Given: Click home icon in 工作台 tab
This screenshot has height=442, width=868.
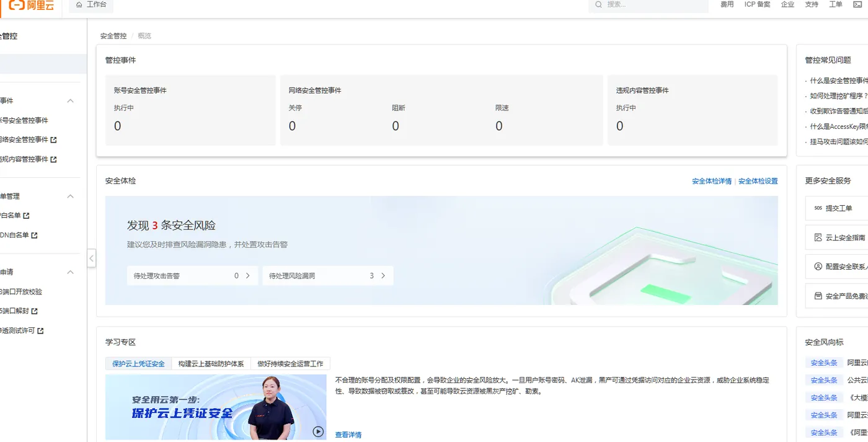Looking at the screenshot, I should pos(79,4).
